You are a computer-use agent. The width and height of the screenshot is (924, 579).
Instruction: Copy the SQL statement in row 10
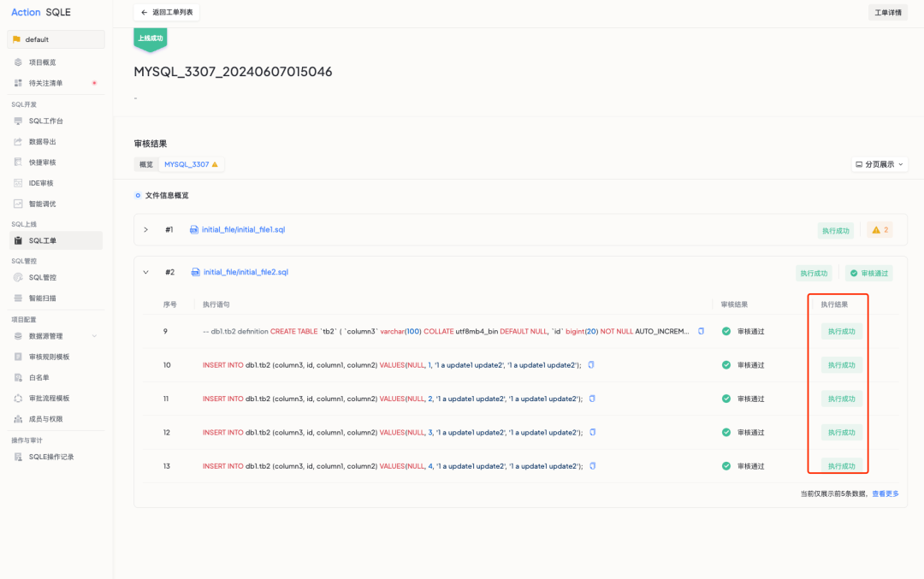pos(591,365)
